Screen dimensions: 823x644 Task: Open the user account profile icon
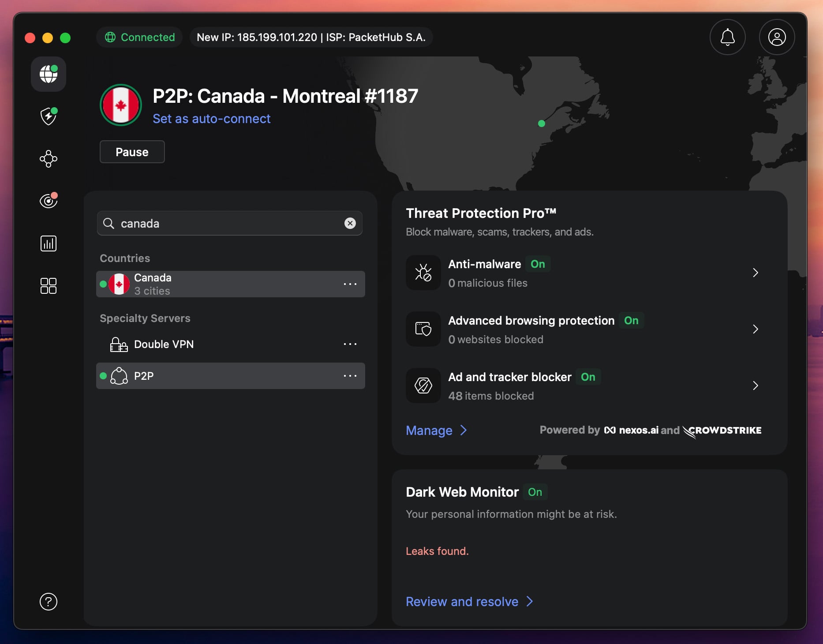coord(777,37)
